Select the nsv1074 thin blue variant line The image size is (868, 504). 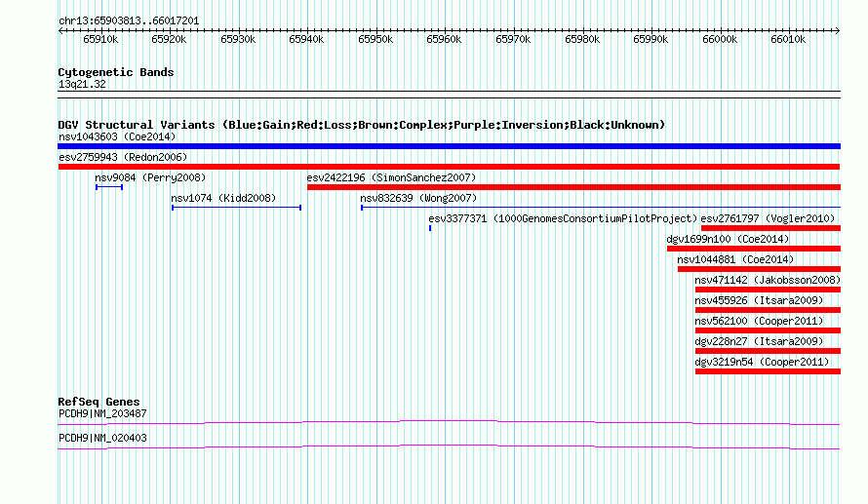pyautogui.click(x=236, y=208)
